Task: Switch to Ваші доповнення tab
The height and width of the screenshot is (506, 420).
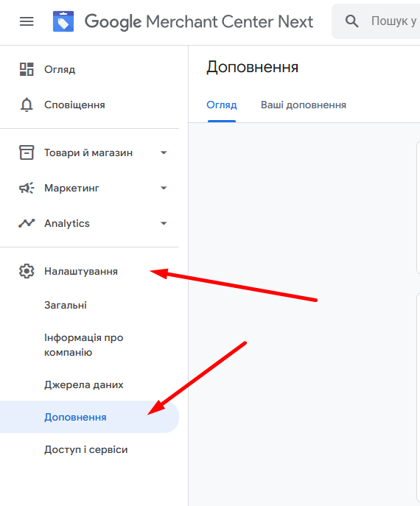Action: [304, 105]
